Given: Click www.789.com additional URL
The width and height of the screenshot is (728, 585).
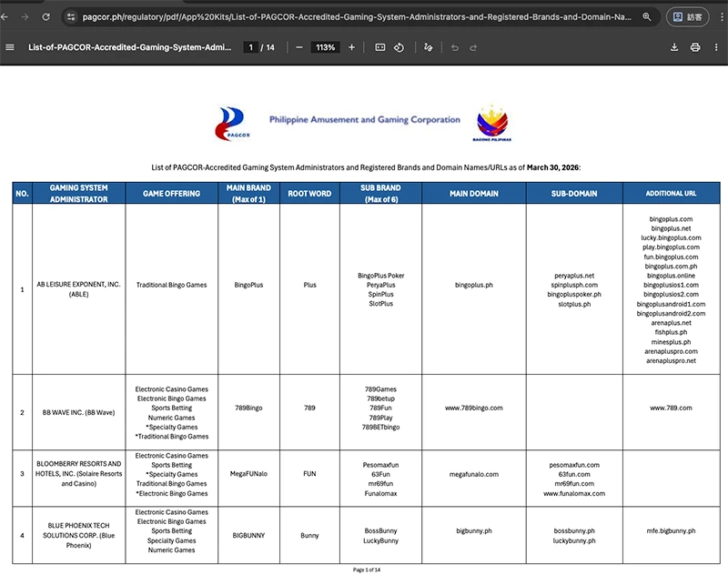Looking at the screenshot, I should [671, 408].
